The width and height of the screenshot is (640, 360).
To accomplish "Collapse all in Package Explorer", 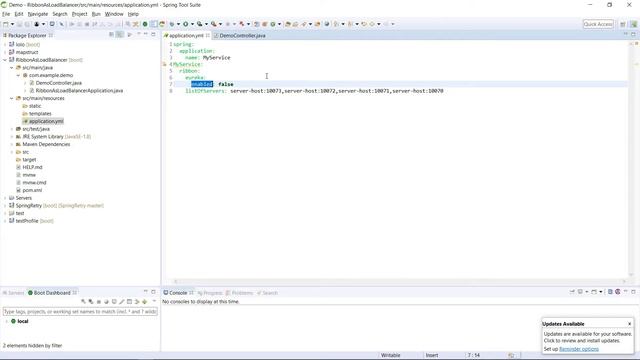I will point(111,35).
